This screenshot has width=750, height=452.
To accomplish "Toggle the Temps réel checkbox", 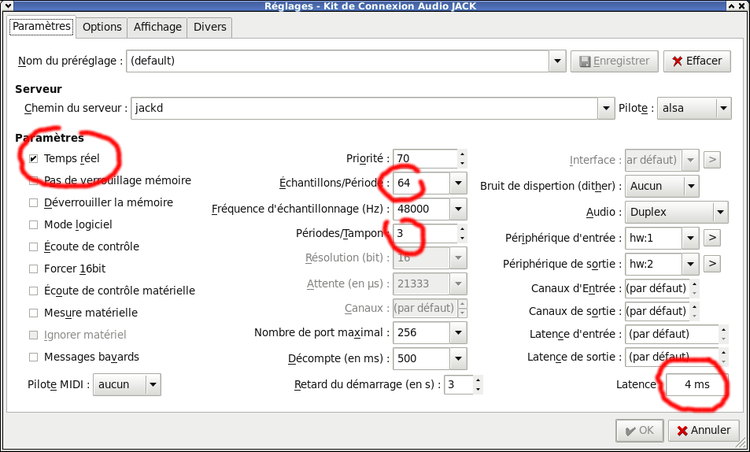I will pyautogui.click(x=34, y=159).
